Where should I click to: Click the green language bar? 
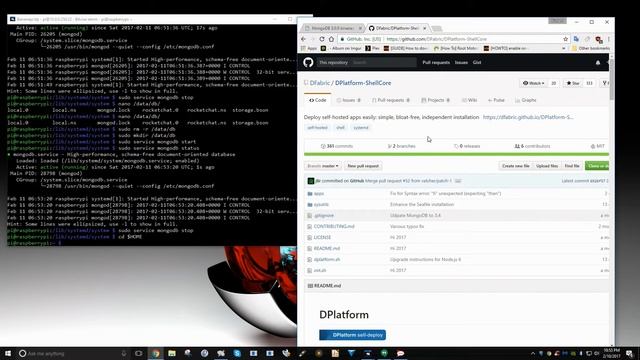tap(456, 154)
